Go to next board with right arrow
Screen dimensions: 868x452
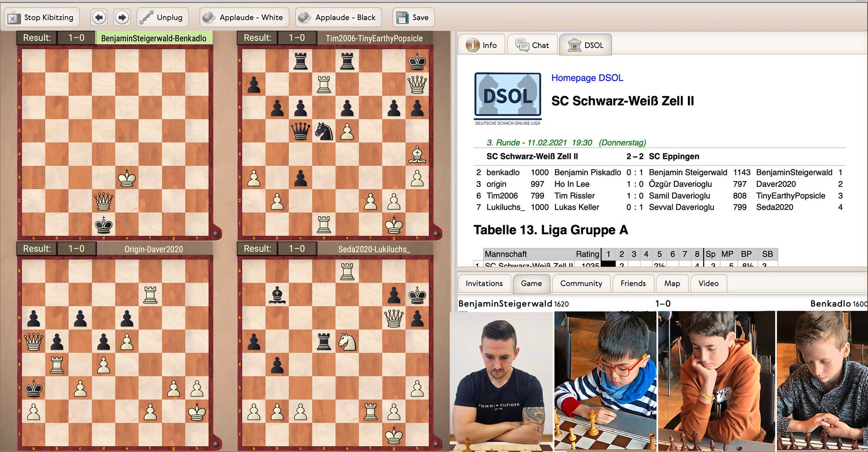pos(122,17)
